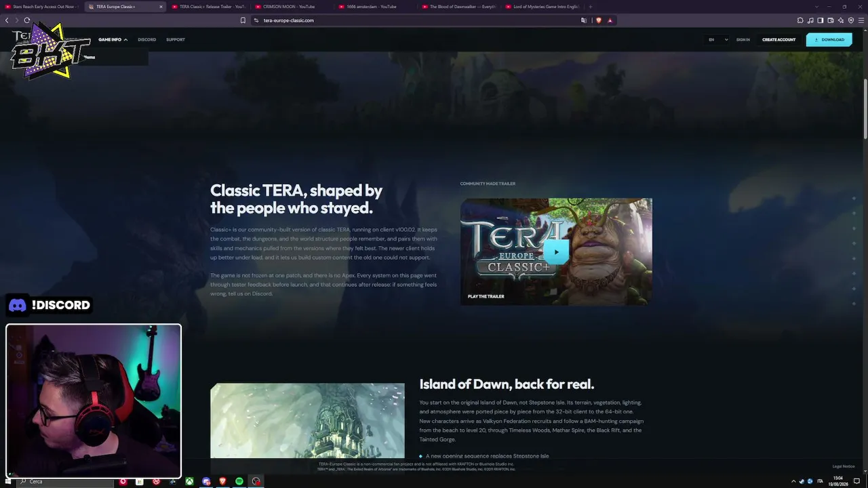Open the Brave Rewards triangle icon

tap(610, 20)
